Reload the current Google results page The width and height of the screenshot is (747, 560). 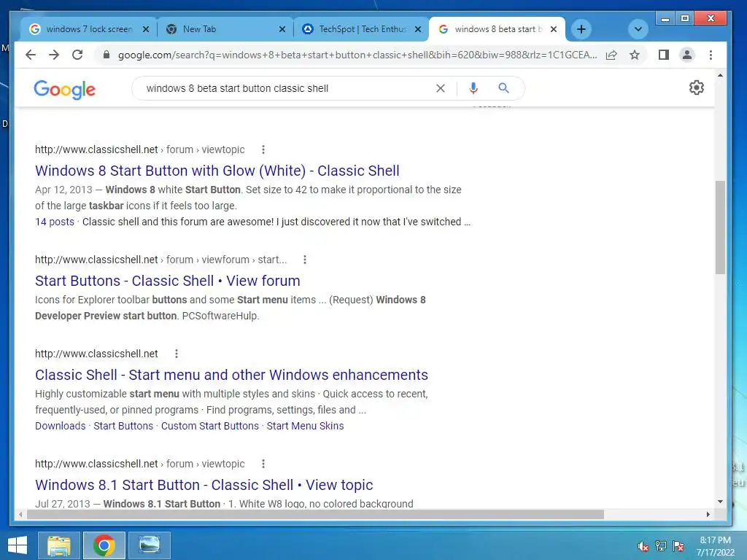pos(77,55)
